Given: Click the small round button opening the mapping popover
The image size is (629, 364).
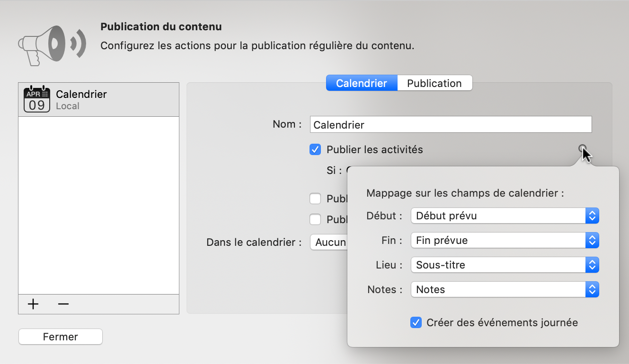Looking at the screenshot, I should pos(583,148).
